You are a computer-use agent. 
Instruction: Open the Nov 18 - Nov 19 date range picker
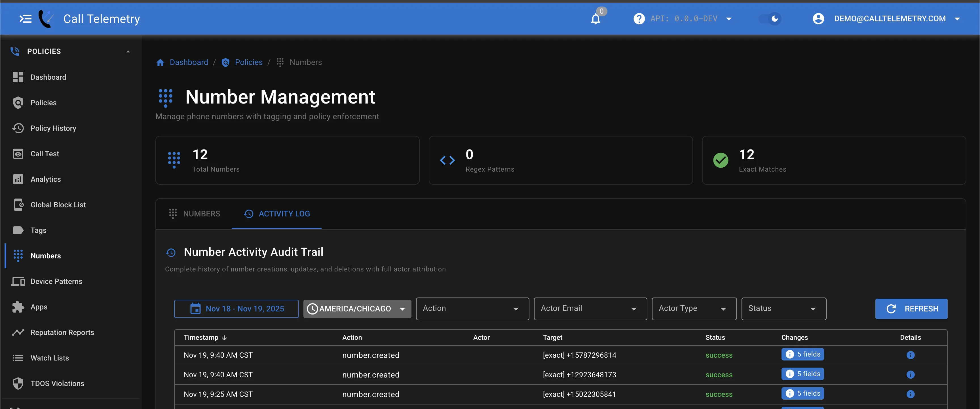point(236,309)
